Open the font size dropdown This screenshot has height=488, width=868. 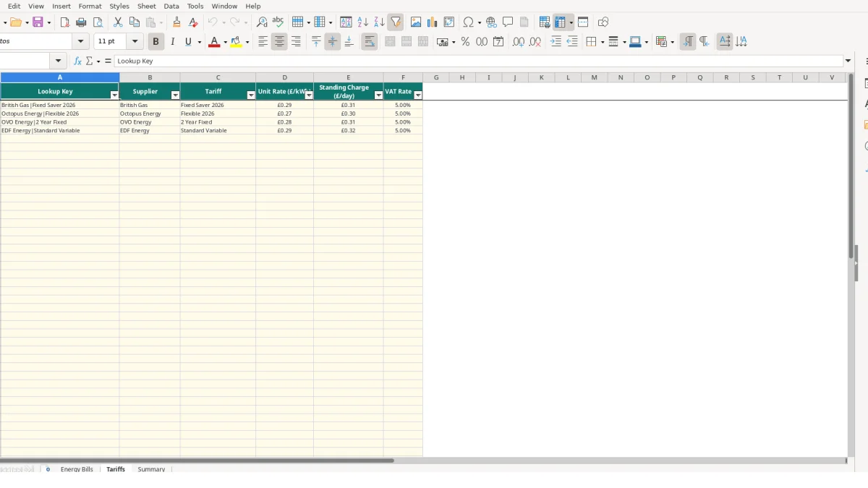coord(135,42)
